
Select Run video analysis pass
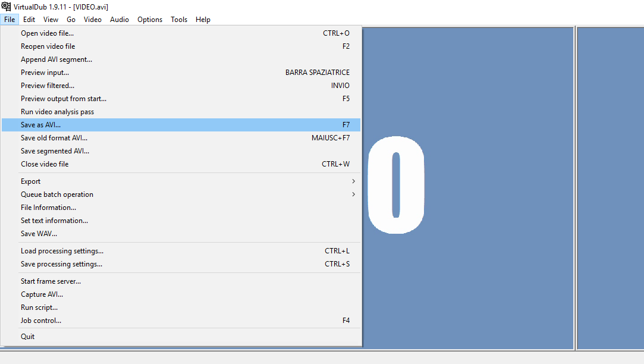tap(181, 112)
